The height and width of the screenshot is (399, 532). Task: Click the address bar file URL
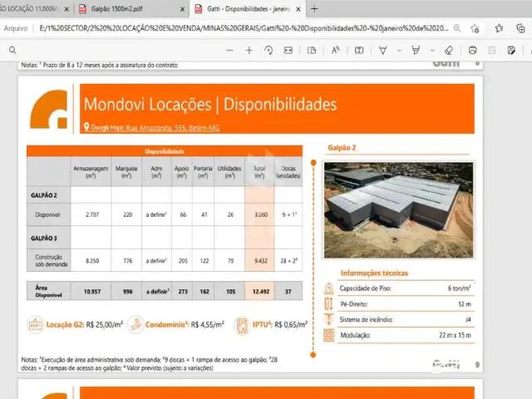(x=244, y=28)
